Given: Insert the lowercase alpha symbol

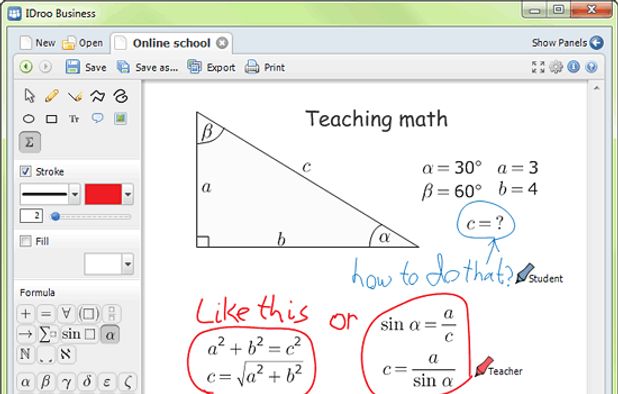Looking at the screenshot, I should (x=26, y=381).
